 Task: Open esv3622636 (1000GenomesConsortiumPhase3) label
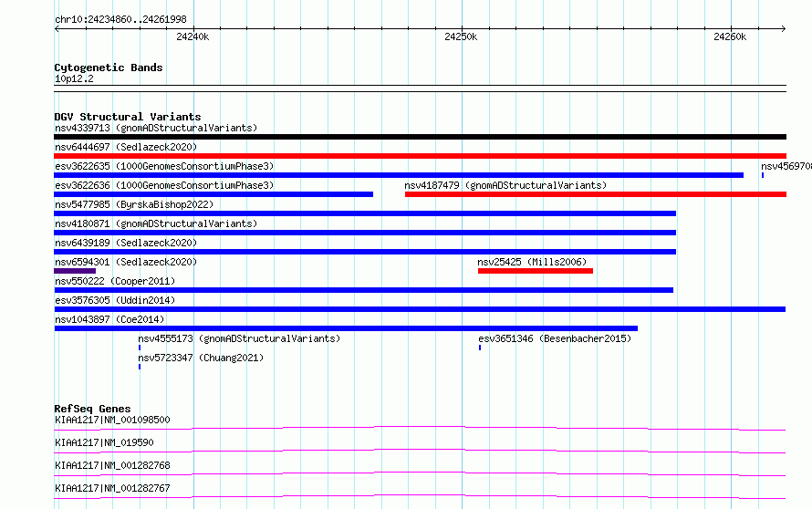[x=164, y=185]
